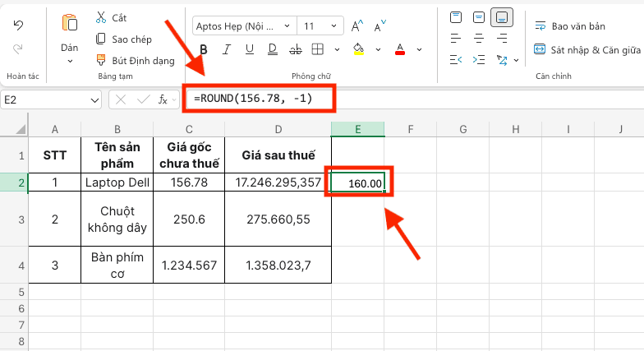Click the decrease indent icon
Screen dimensions: 644x351
pyautogui.click(x=455, y=60)
